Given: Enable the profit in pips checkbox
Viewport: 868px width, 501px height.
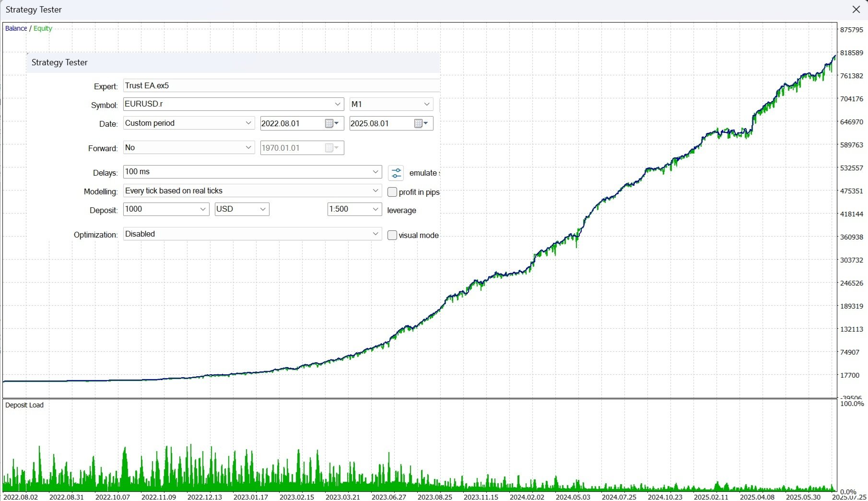Looking at the screenshot, I should 392,192.
